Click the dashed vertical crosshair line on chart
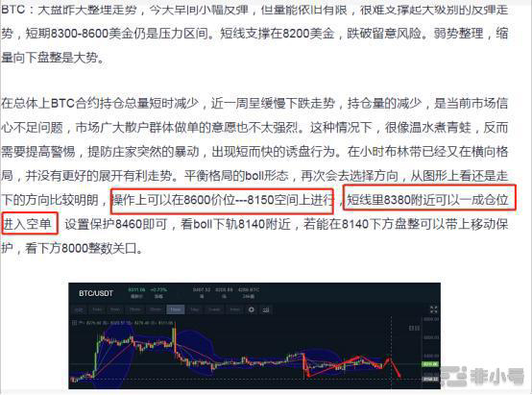This screenshot has height=395, width=532. (x=392, y=352)
